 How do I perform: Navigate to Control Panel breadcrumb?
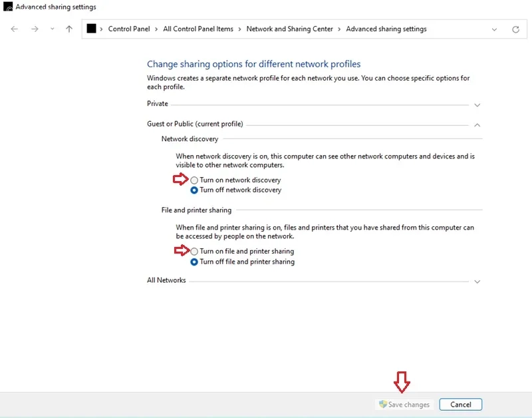click(x=129, y=29)
